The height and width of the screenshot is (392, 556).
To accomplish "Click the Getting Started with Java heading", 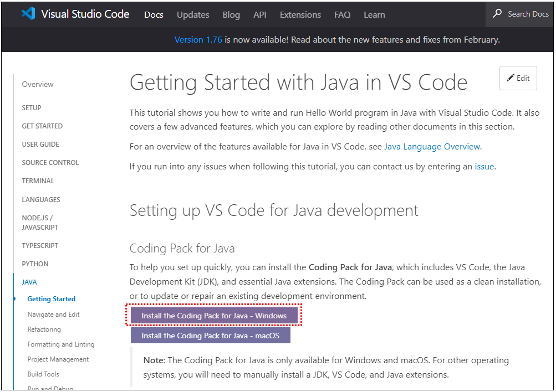I will tap(298, 82).
